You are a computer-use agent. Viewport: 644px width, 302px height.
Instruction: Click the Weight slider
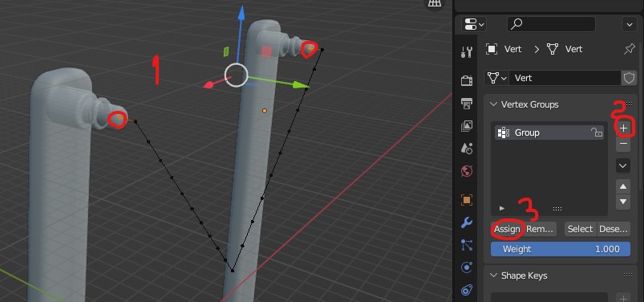click(561, 249)
